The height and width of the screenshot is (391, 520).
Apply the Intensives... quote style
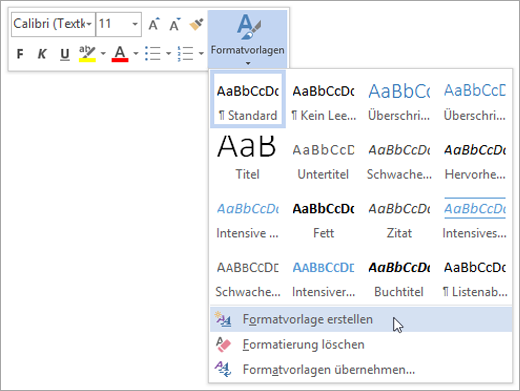pyautogui.click(x=475, y=217)
